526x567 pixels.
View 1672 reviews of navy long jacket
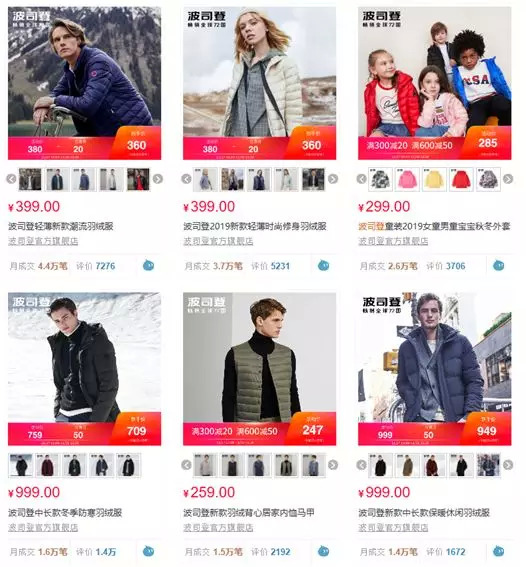tap(455, 552)
